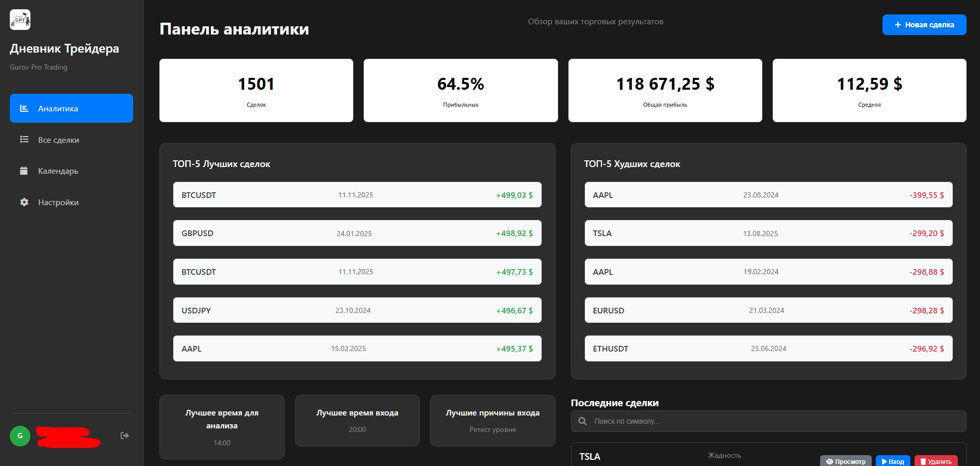Viewport: 980px width, 466px height.
Task: Select the ETHUSDT worst trade row
Action: [x=768, y=348]
